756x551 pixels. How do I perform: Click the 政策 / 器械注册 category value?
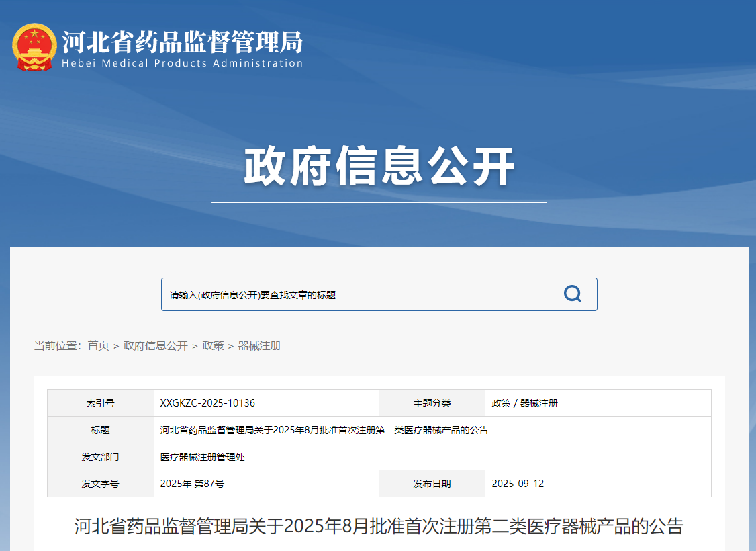(524, 403)
